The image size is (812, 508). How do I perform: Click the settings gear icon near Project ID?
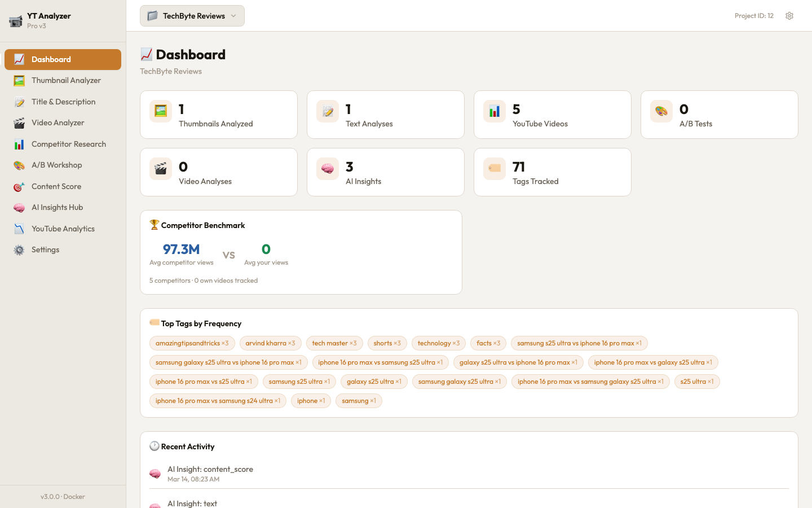pos(789,16)
